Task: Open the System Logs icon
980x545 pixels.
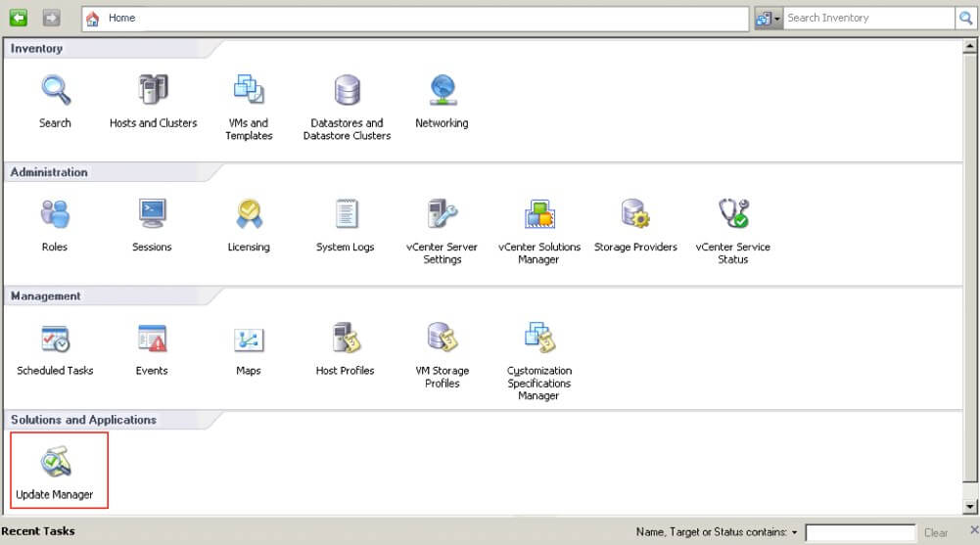Action: [x=346, y=214]
